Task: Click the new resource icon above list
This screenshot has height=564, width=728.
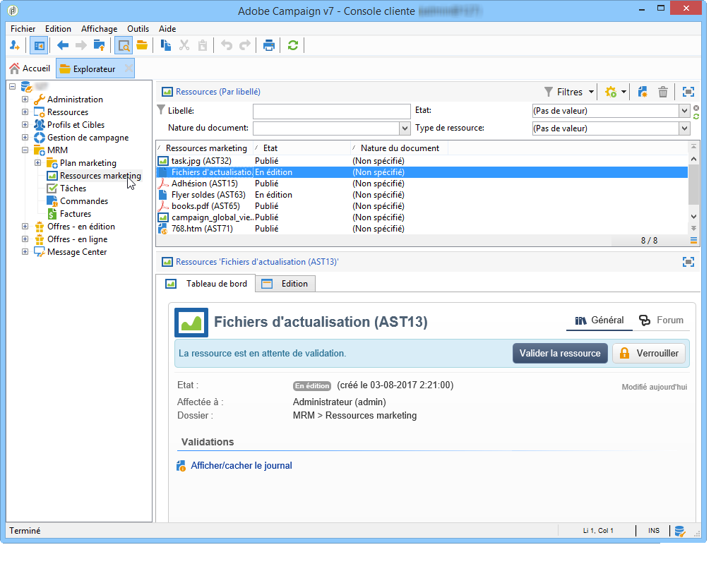Action: 642,92
